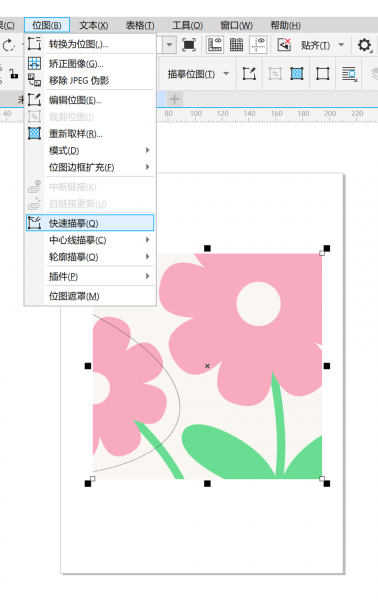This screenshot has width=378, height=600.
Task: Toggle show rulers icon
Action: tap(215, 45)
